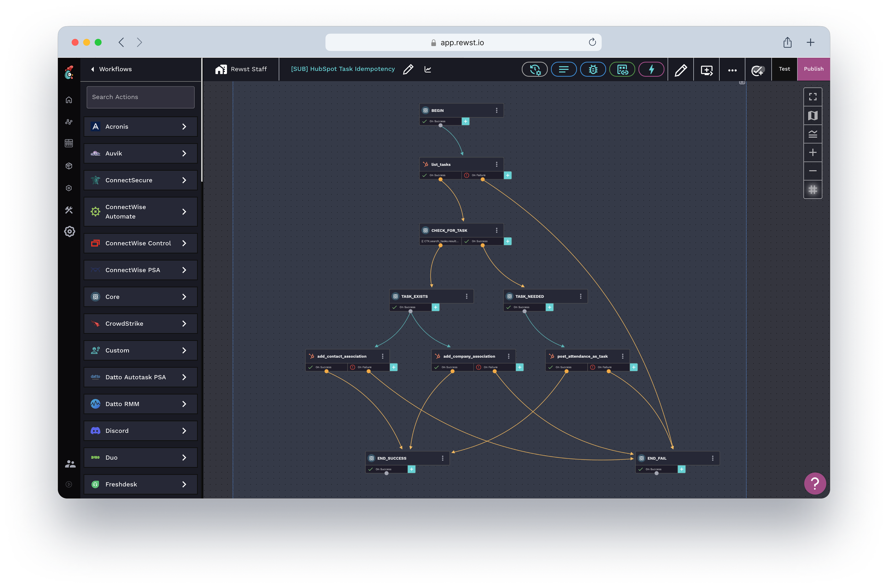Click the analytics chart icon beside title
Screen dimensions: 888x588
pos(428,69)
